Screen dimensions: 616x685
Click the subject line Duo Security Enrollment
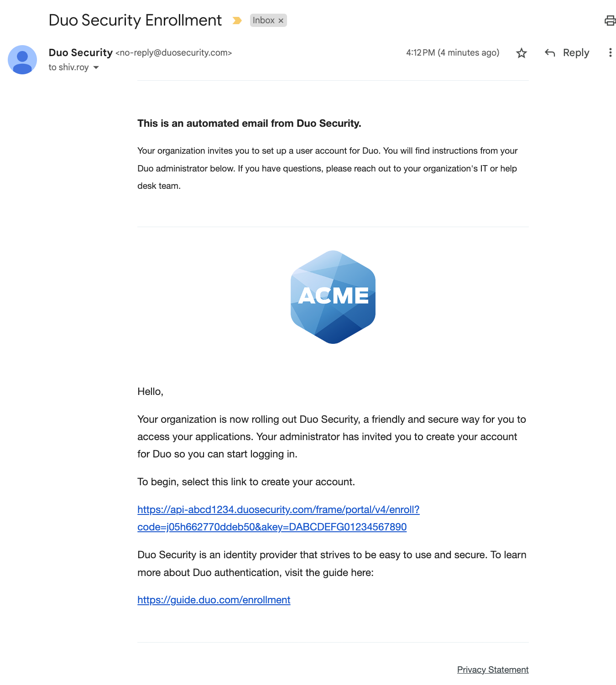[x=135, y=20]
